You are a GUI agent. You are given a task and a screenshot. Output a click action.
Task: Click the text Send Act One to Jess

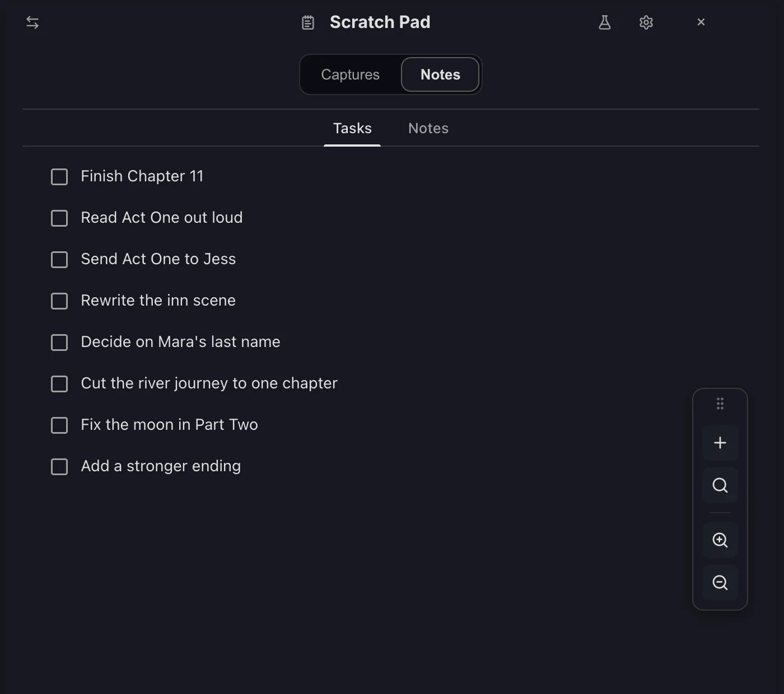pos(158,259)
